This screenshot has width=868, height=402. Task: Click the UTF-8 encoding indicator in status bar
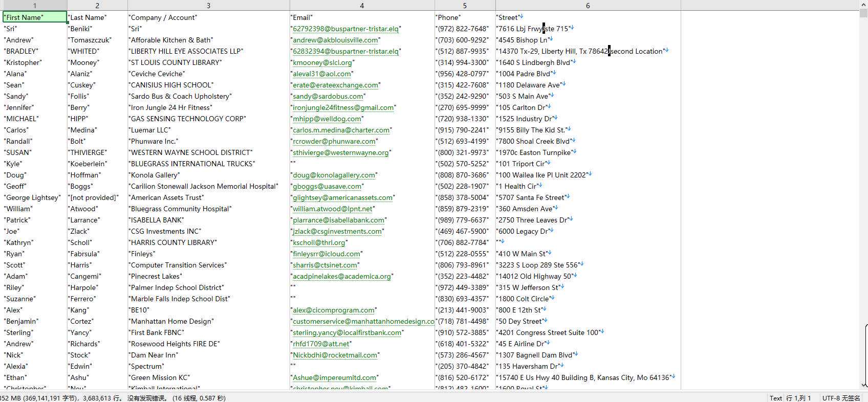[x=841, y=398]
